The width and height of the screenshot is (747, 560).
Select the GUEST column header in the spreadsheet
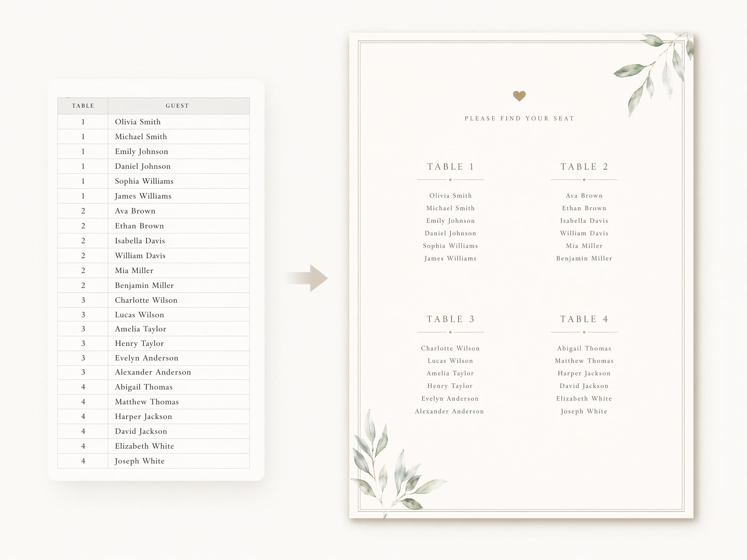[x=179, y=106]
